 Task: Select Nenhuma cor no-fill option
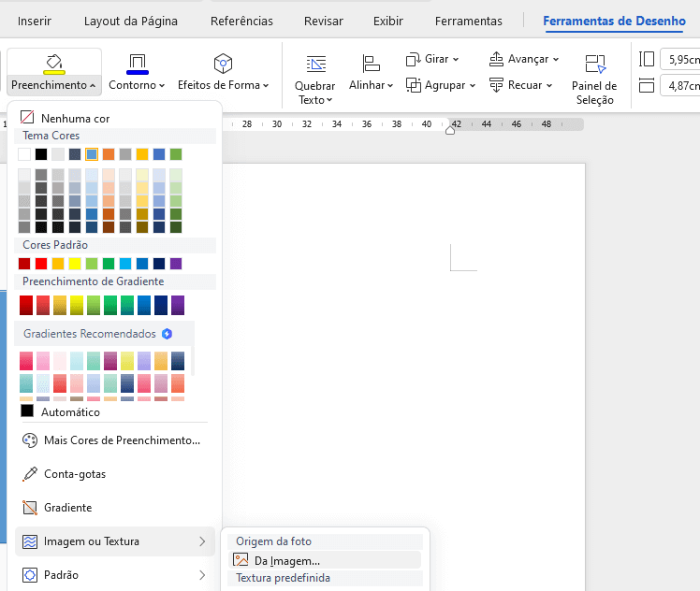pos(75,119)
